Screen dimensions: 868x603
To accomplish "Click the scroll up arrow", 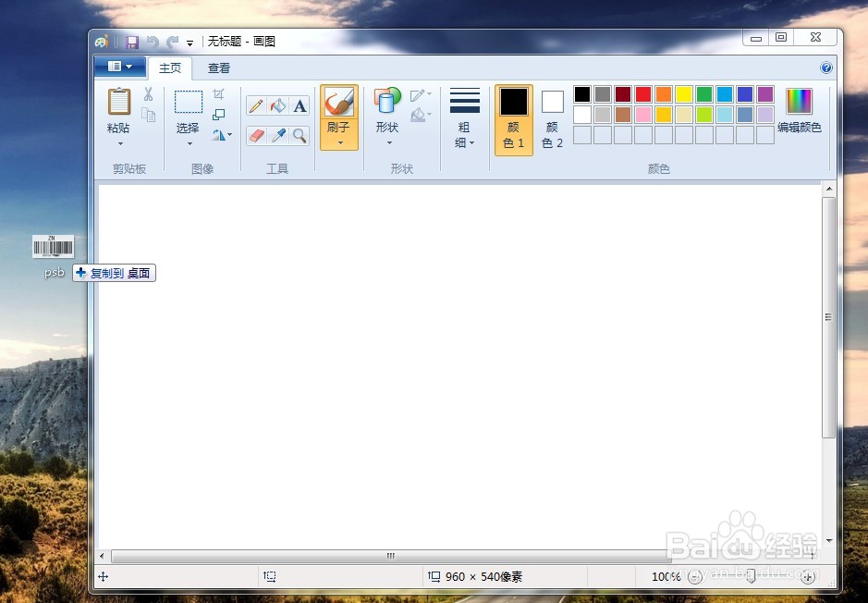I will click(828, 189).
